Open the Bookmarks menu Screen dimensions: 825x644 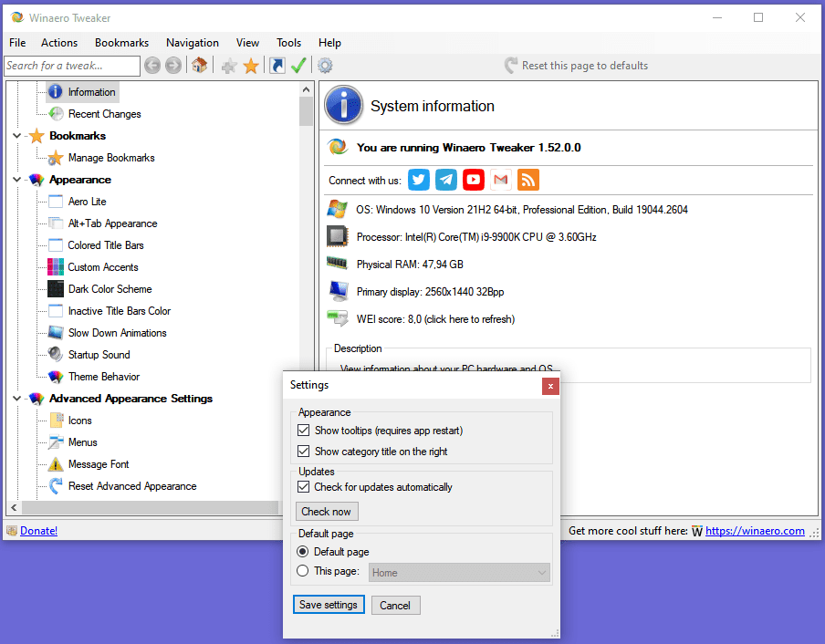tap(121, 43)
